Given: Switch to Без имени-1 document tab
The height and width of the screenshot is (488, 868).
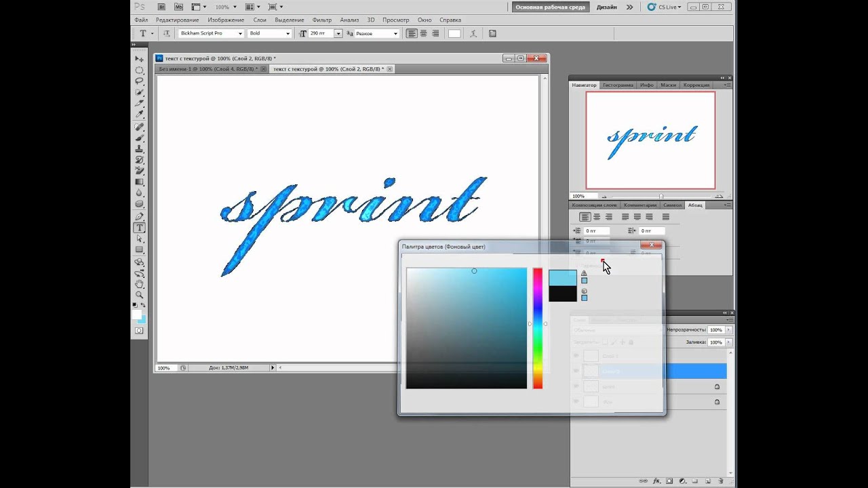Looking at the screenshot, I should click(208, 69).
